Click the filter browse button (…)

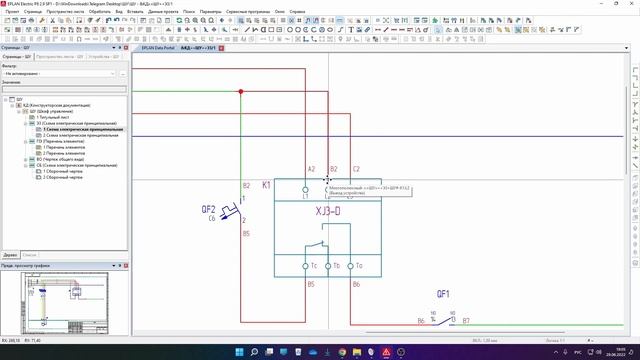click(x=123, y=73)
